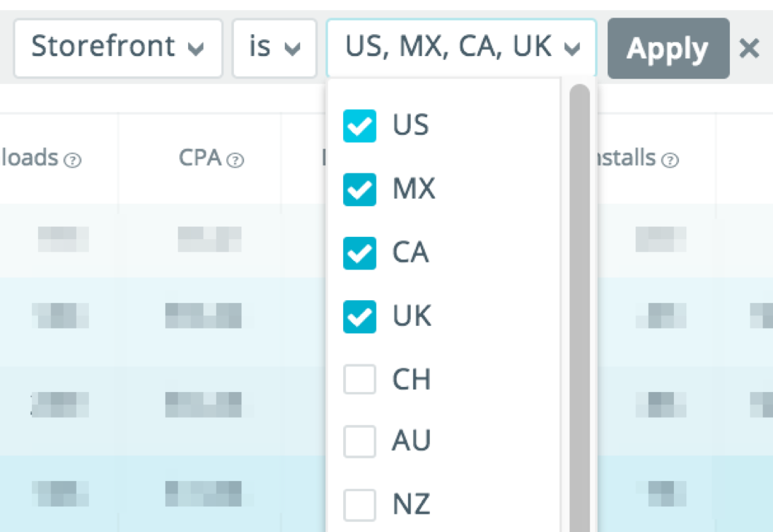Uncheck the MX storefront
Viewport: 773px width, 532px height.
(358, 189)
